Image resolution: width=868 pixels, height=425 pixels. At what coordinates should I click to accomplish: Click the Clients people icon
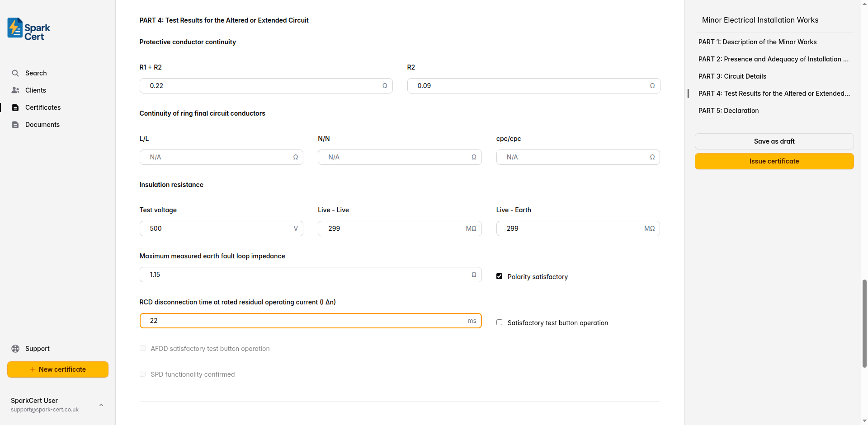[x=15, y=90]
